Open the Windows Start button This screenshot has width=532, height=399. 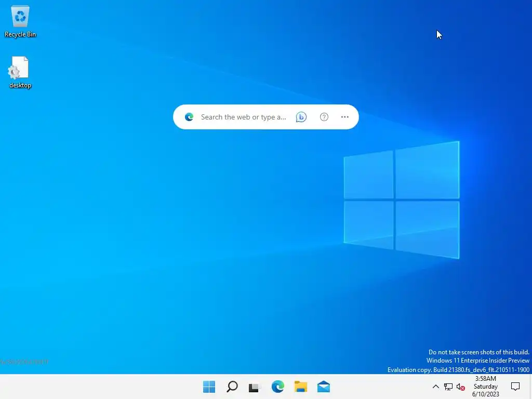pyautogui.click(x=209, y=387)
